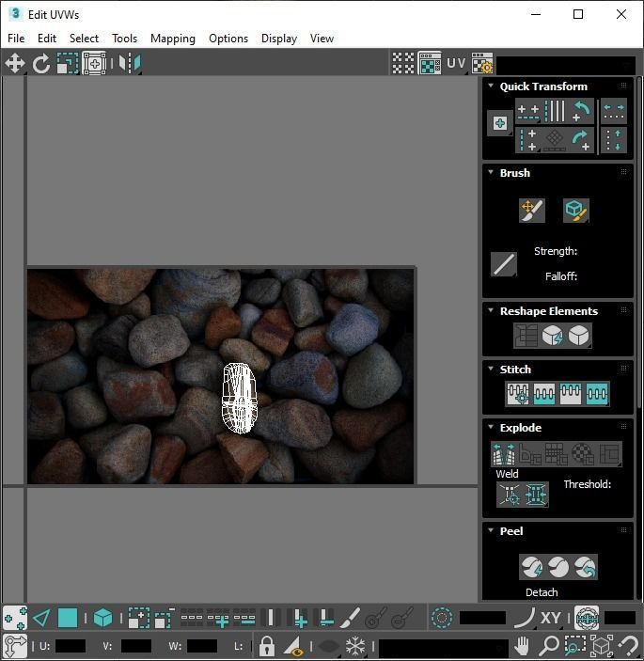Toggle the Show Map checkerboard button
Image resolution: width=644 pixels, height=661 pixels.
click(x=430, y=63)
